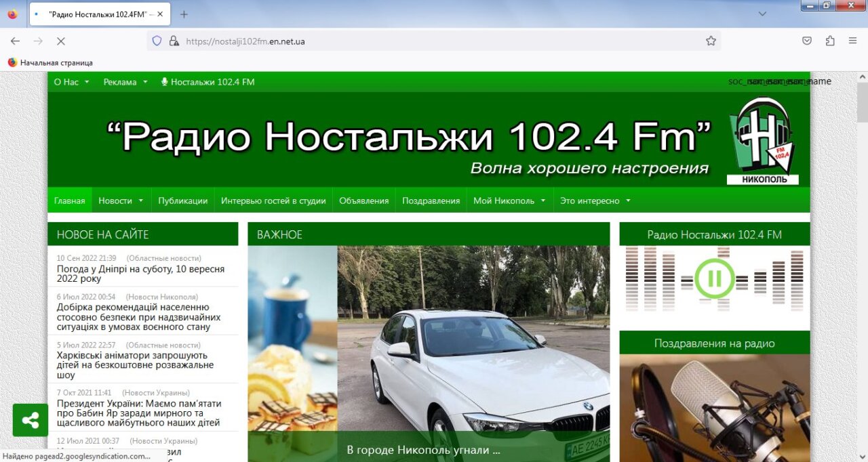868x462 pixels.
Task: Click the Никополь radio station logo
Action: point(762,141)
